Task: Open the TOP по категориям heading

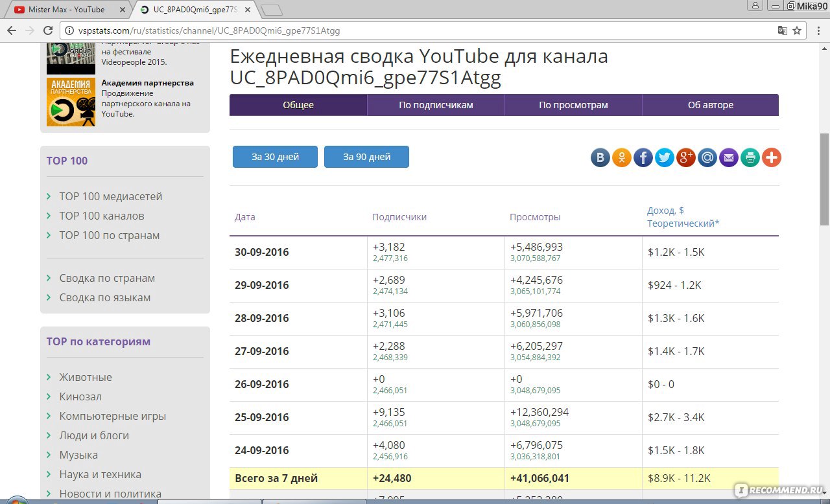Action: click(98, 341)
